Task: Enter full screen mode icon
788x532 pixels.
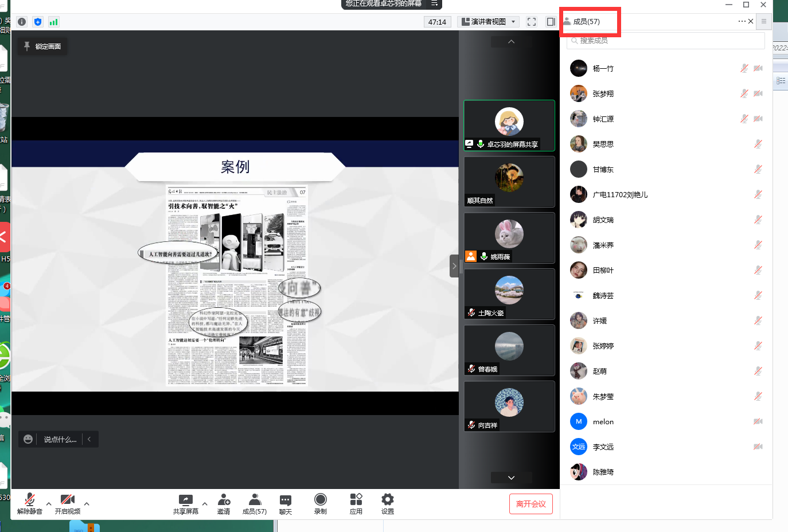Action: [x=532, y=22]
